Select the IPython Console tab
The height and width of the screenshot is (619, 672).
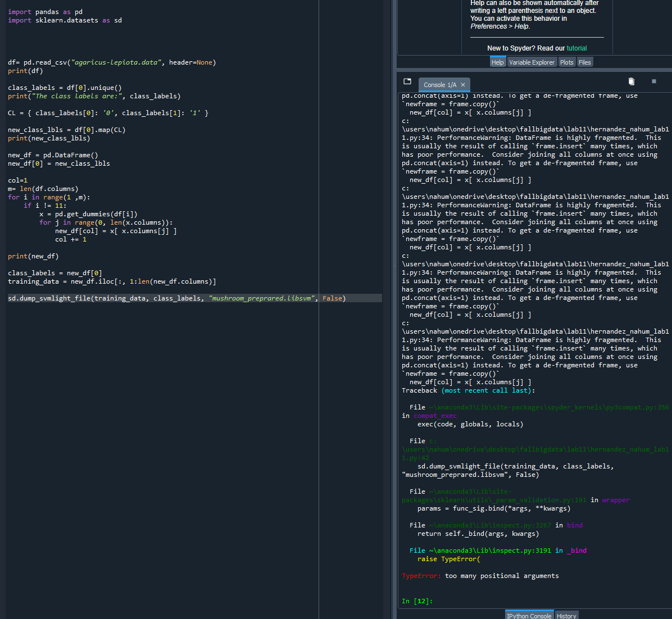click(x=529, y=615)
